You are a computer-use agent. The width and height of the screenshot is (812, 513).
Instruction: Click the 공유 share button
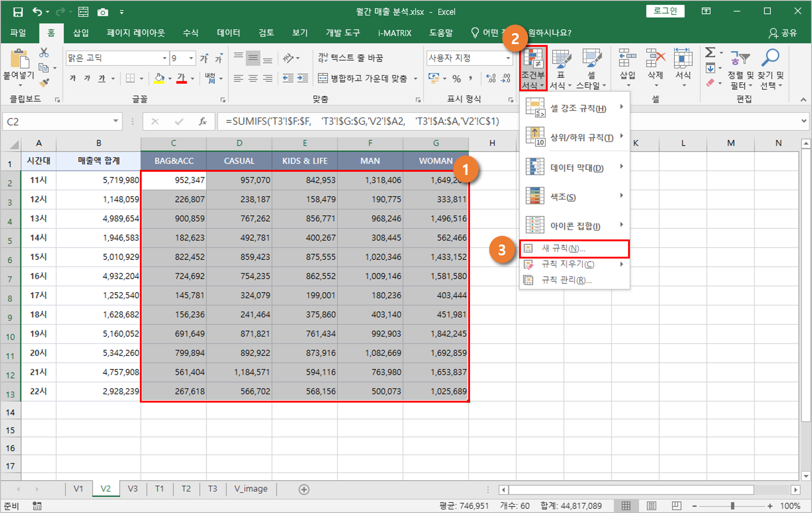783,33
